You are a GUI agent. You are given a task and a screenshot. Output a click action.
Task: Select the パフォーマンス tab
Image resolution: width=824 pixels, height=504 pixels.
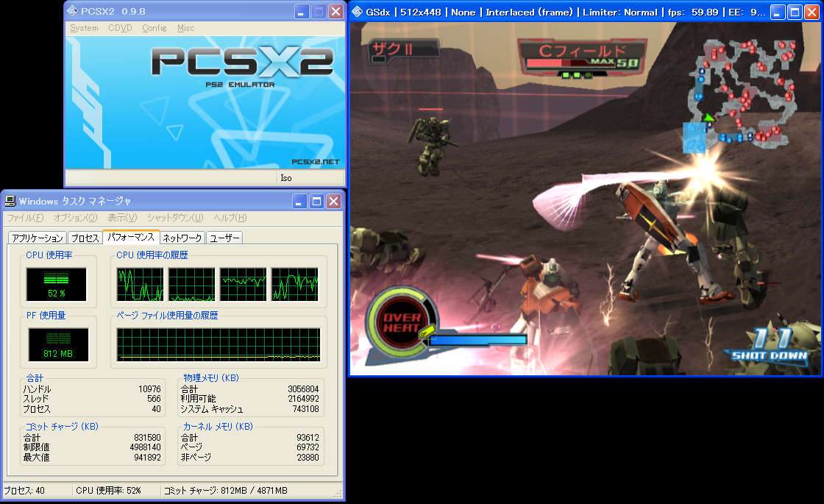point(131,237)
